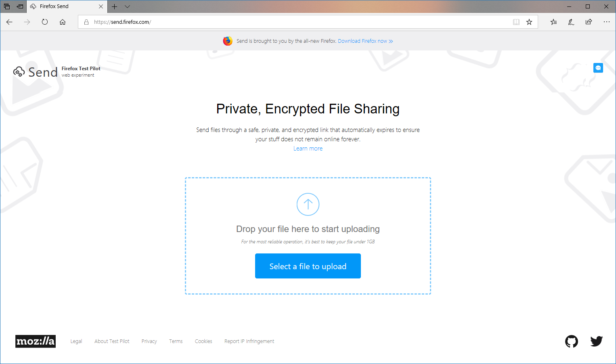Open the GitHub repository icon
Screen dimensions: 616x364
tap(571, 341)
